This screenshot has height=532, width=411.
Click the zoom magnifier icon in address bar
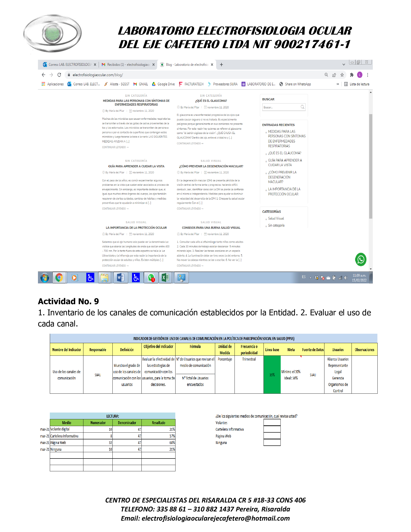point(326,75)
